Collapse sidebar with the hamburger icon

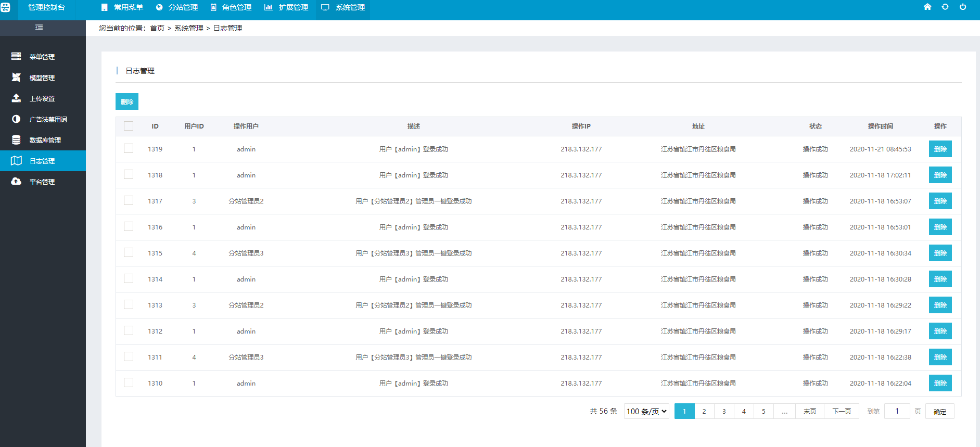(39, 28)
